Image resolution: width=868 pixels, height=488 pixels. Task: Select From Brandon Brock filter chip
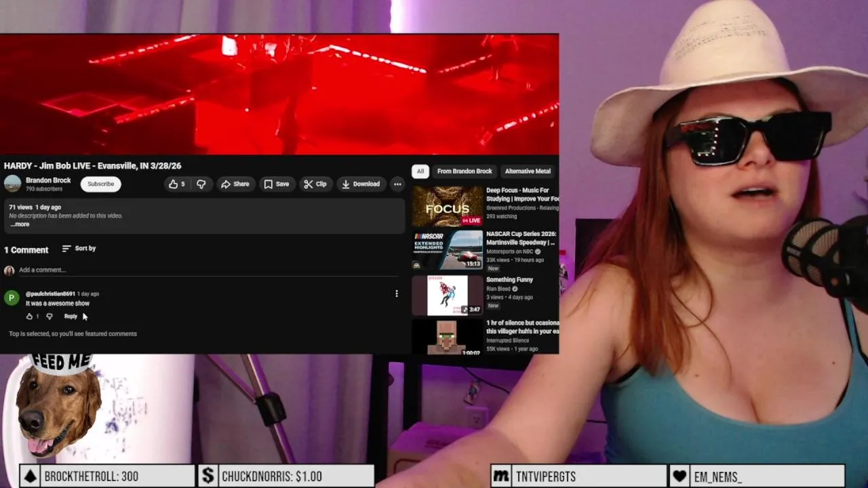[465, 171]
